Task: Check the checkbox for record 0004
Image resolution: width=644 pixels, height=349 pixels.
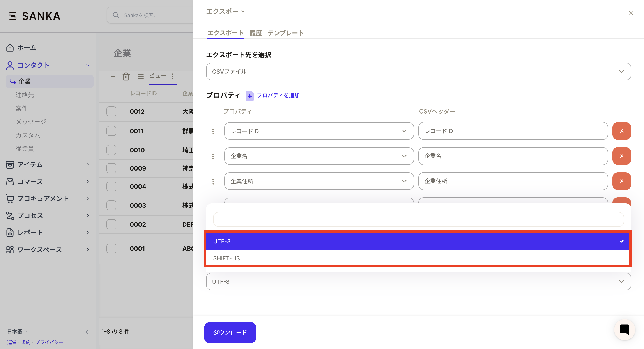Action: tap(111, 186)
